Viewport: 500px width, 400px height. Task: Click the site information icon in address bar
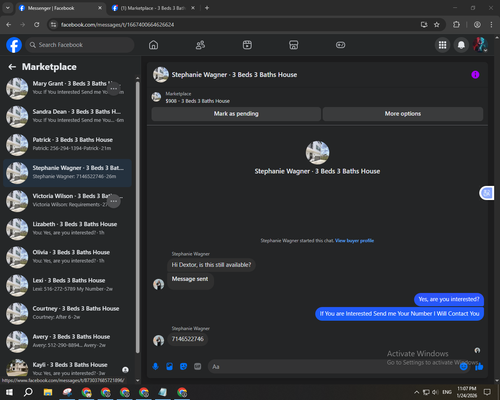pyautogui.click(x=53, y=25)
